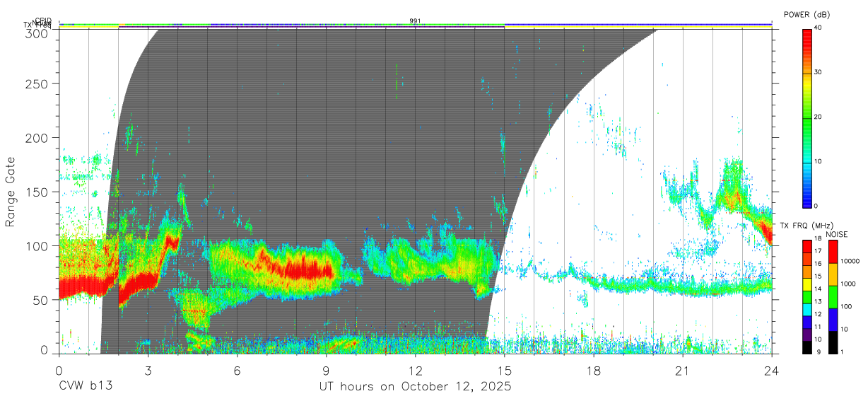Click the '17' label on TX FRQ scale
868x401 pixels.
click(x=818, y=251)
